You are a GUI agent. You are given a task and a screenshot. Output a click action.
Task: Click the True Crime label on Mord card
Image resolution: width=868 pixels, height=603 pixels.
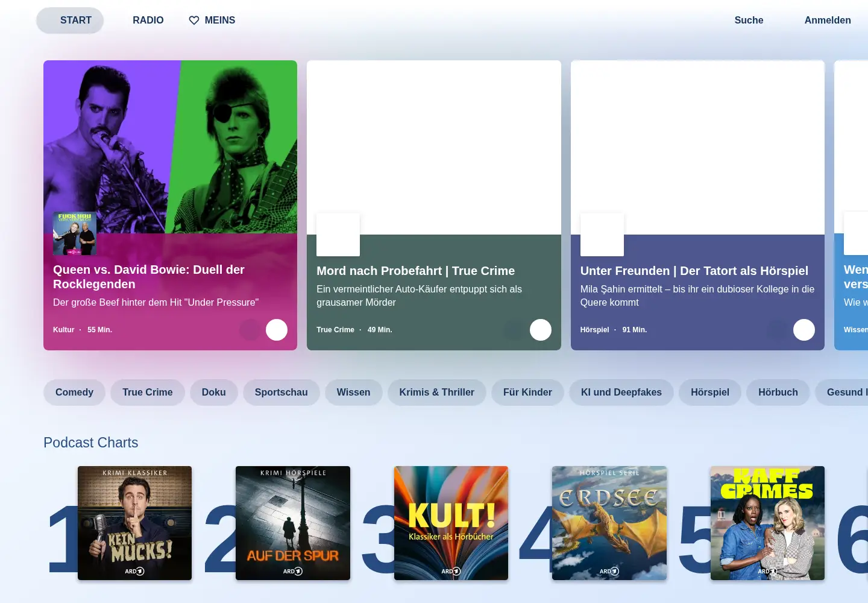(336, 330)
